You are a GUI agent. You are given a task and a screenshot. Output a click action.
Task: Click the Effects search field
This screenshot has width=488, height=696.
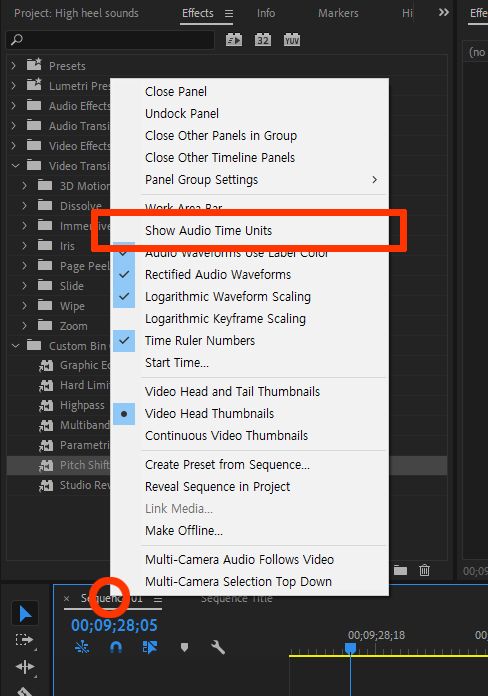110,40
